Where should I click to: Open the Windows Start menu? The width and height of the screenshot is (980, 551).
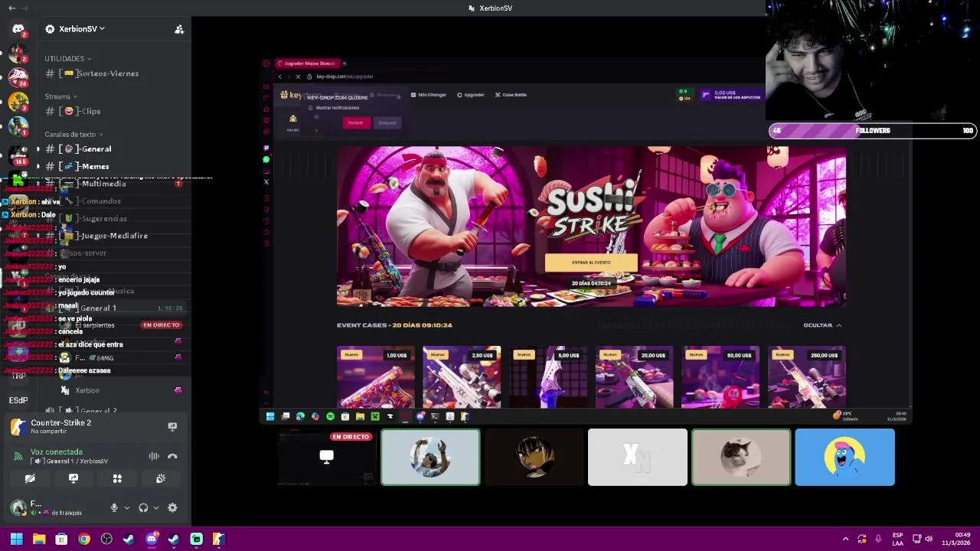click(x=16, y=539)
